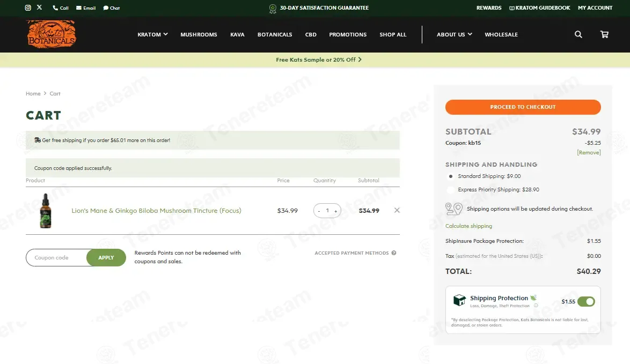Click the coupon discount -$5.25 value

592,143
